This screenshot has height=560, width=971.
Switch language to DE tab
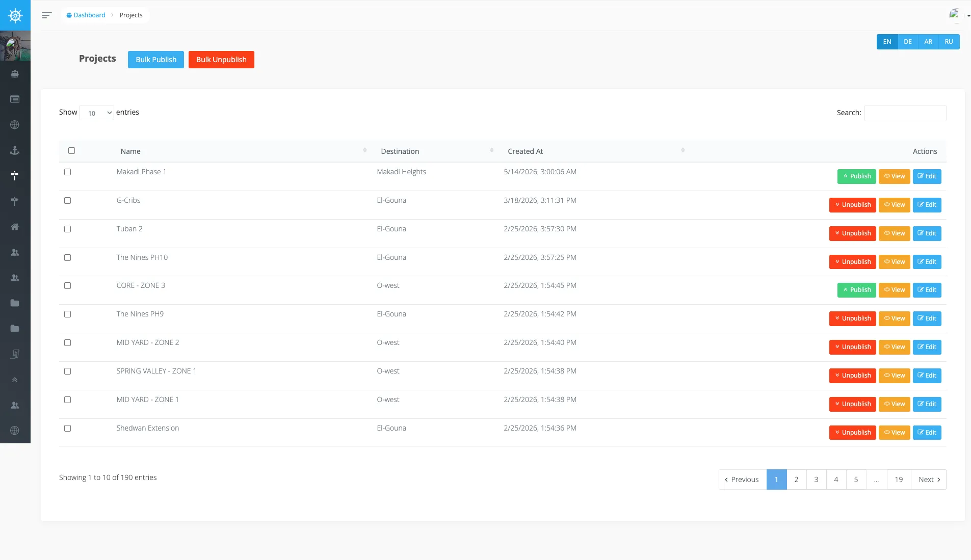pyautogui.click(x=907, y=42)
